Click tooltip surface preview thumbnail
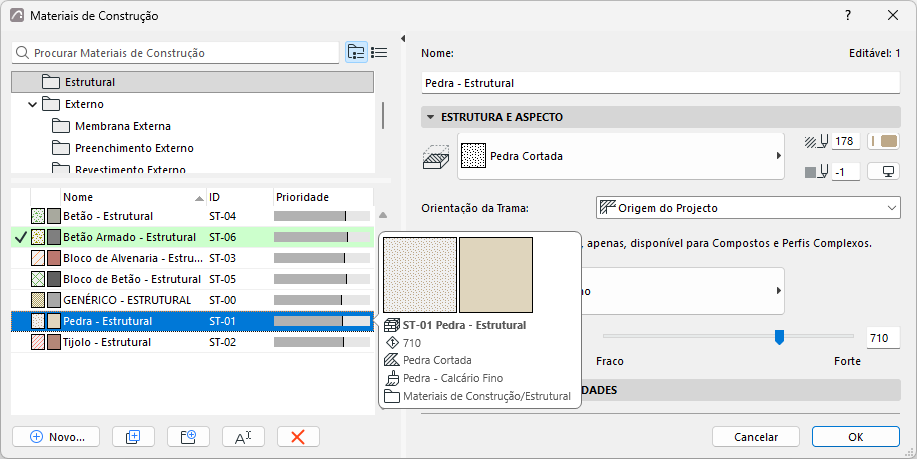Viewport: 917px width, 459px height. 496,275
